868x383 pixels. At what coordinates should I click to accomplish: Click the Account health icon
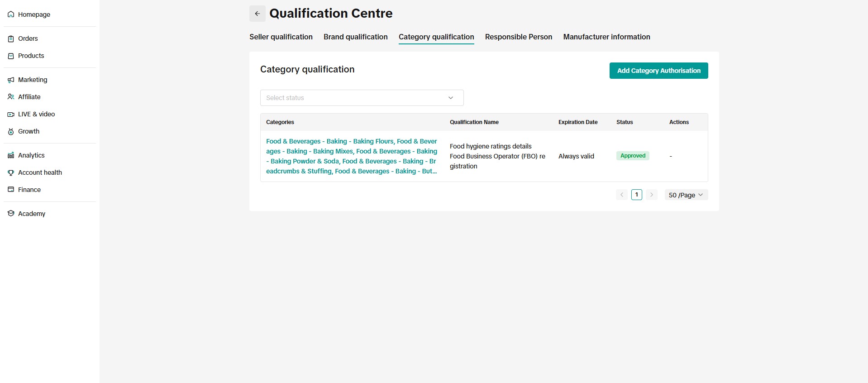click(11, 173)
